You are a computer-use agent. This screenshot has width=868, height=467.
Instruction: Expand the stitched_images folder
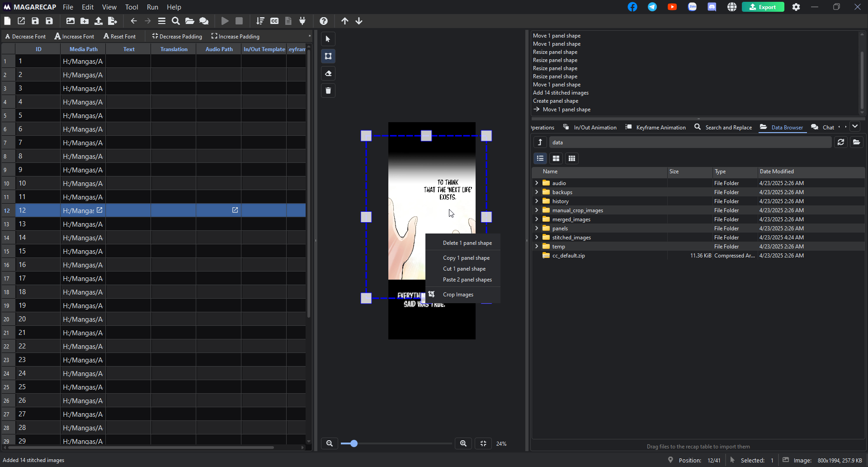click(x=537, y=237)
